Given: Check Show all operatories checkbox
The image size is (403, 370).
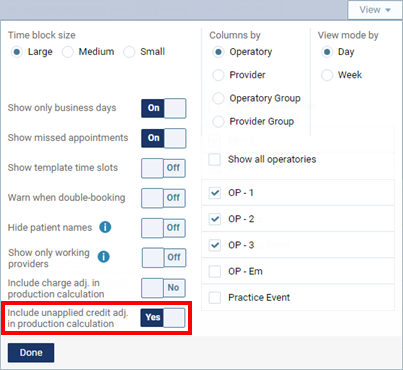Looking at the screenshot, I should point(215,159).
